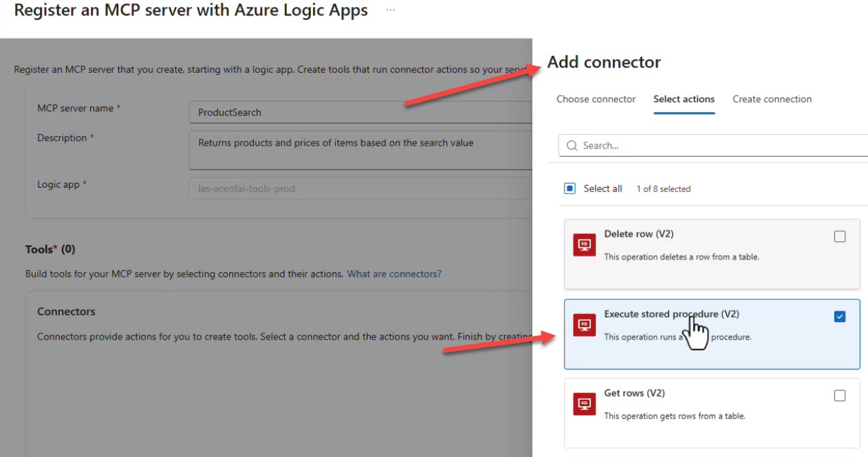Click the Execute stored procedure (V2) title
This screenshot has height=457, width=868.
pos(671,314)
